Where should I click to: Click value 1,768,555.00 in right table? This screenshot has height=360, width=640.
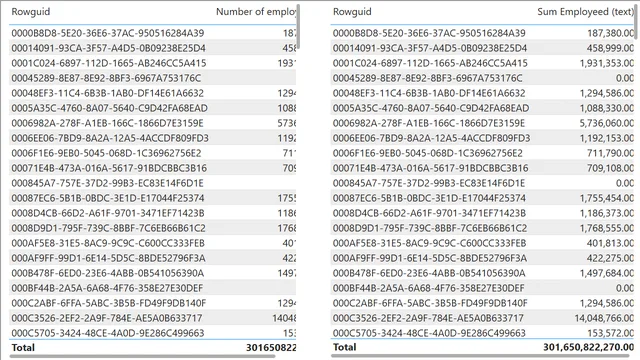pyautogui.click(x=607, y=228)
